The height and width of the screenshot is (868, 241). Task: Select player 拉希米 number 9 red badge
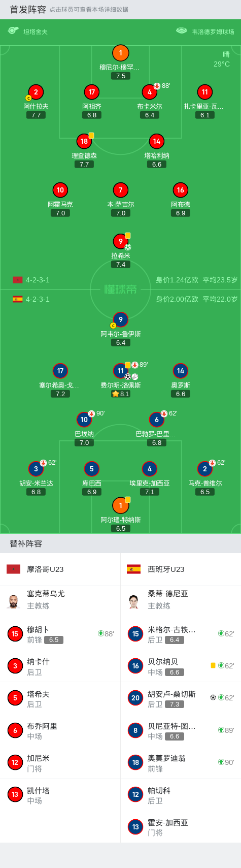click(120, 241)
